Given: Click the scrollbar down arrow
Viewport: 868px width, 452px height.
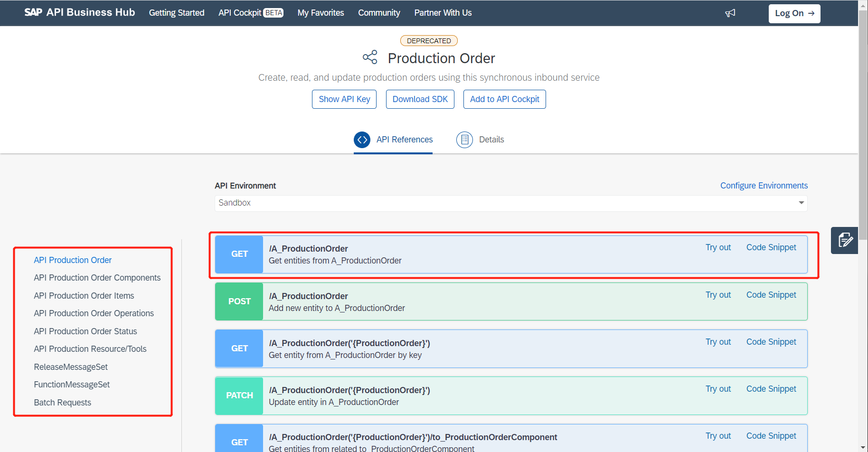Looking at the screenshot, I should 863,447.
